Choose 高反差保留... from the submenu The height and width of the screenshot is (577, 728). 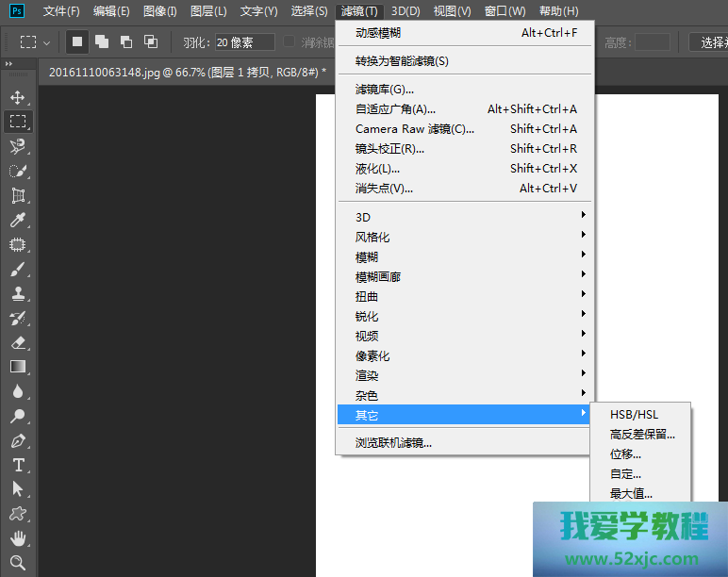(642, 434)
